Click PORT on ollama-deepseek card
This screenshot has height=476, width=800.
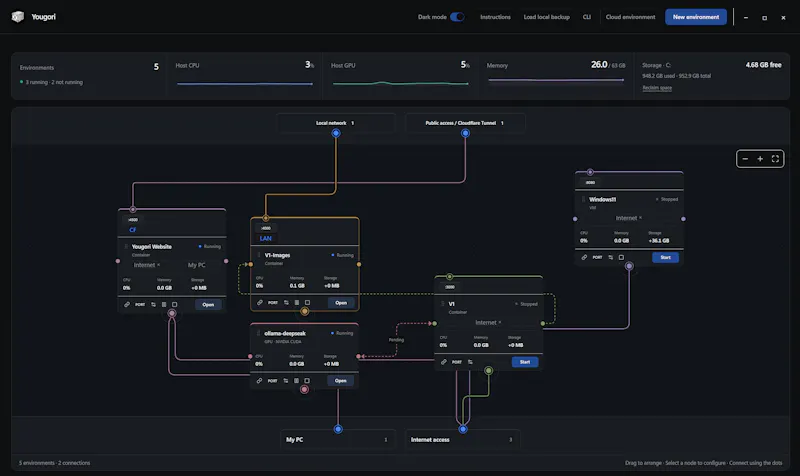[x=272, y=381]
